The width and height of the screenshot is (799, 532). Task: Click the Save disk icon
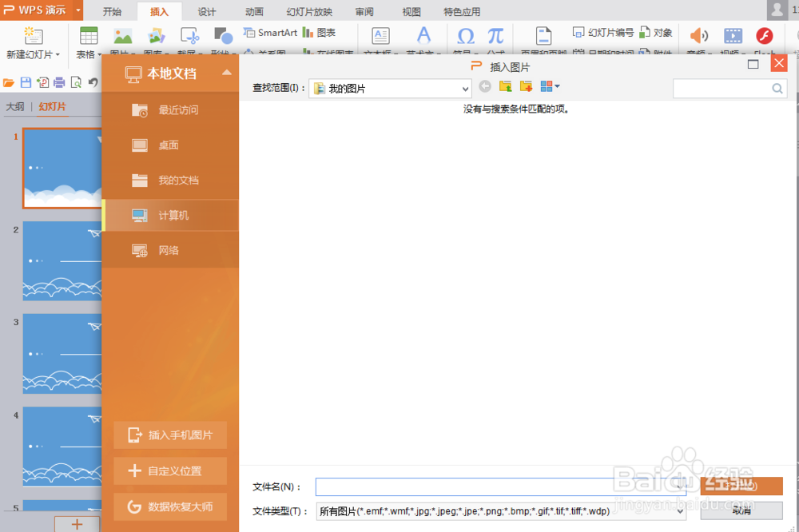click(26, 82)
